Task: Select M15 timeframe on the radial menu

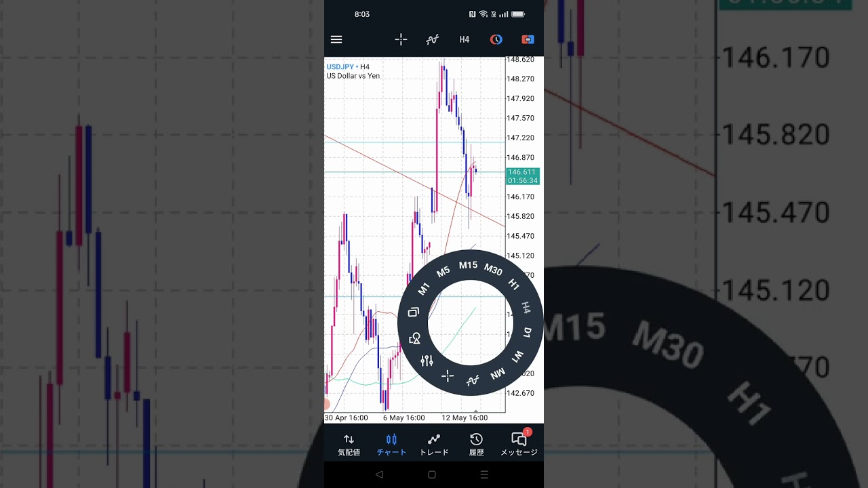Action: [468, 265]
